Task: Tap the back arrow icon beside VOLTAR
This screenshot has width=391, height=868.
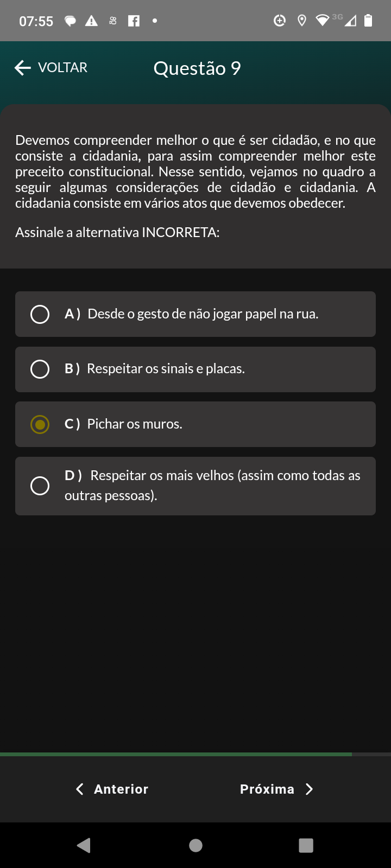Action: 23,68
